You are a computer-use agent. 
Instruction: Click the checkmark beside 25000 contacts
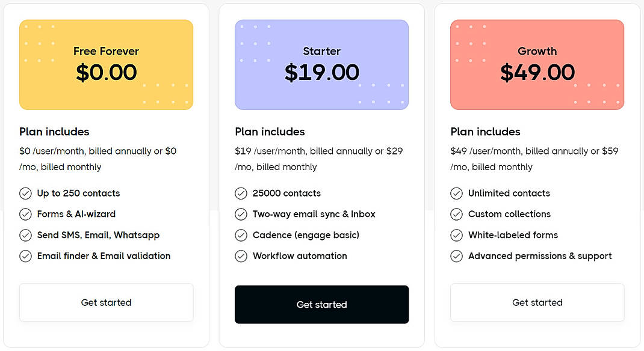(241, 194)
